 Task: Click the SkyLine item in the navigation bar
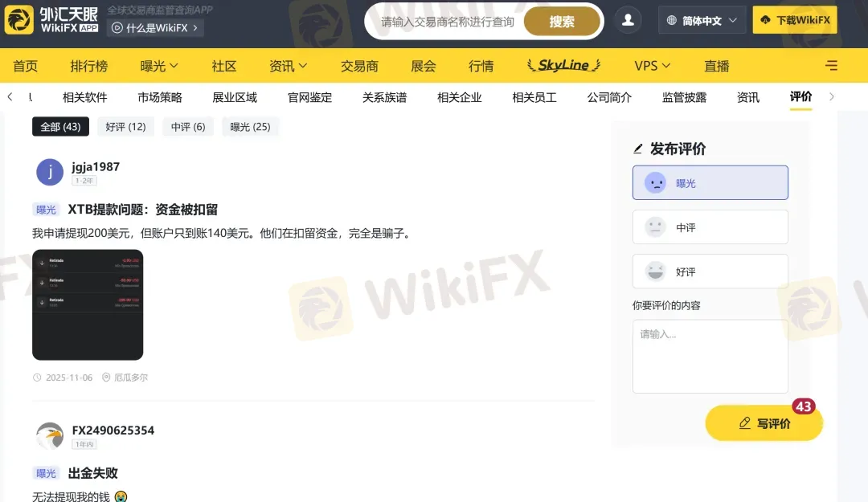click(x=563, y=65)
